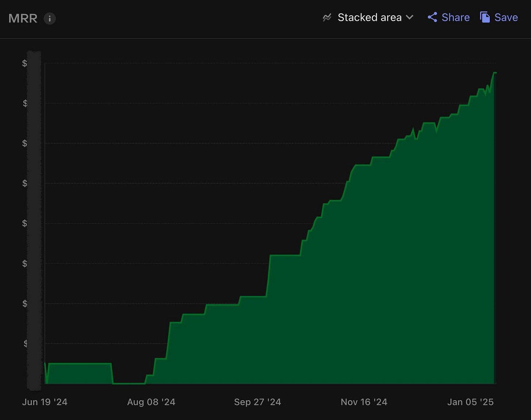531x420 pixels.
Task: Expand the chevron next to Stacked area
Action: [409, 18]
